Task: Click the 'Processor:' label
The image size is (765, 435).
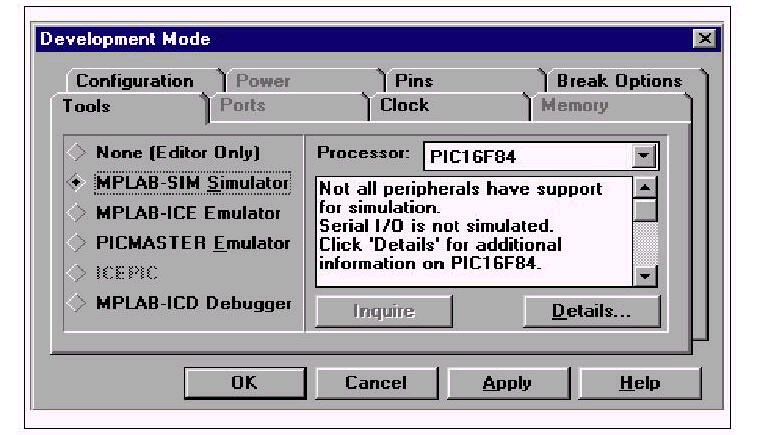Action: point(363,153)
